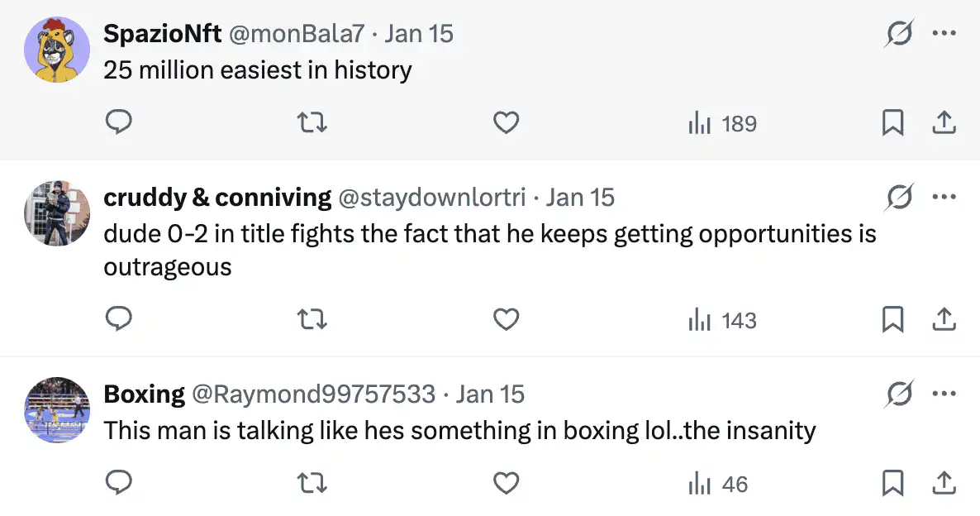
Task: Bookmark the Boxing account's tweet
Action: tap(892, 483)
